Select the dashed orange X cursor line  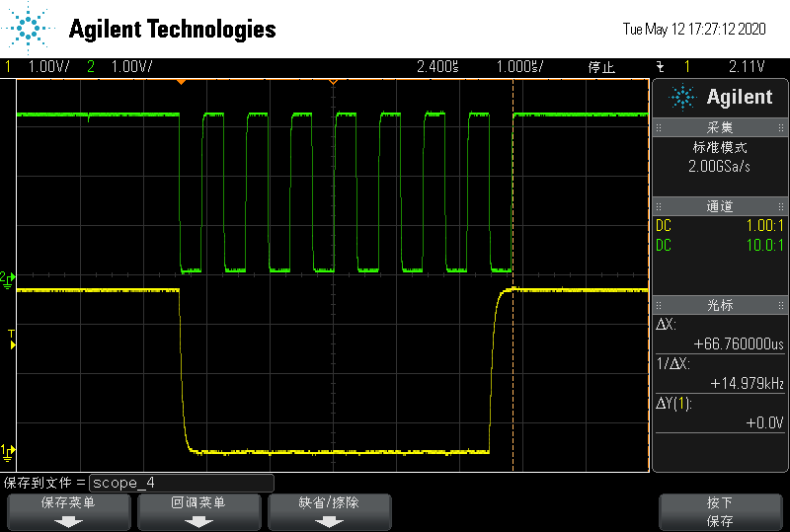[513, 275]
